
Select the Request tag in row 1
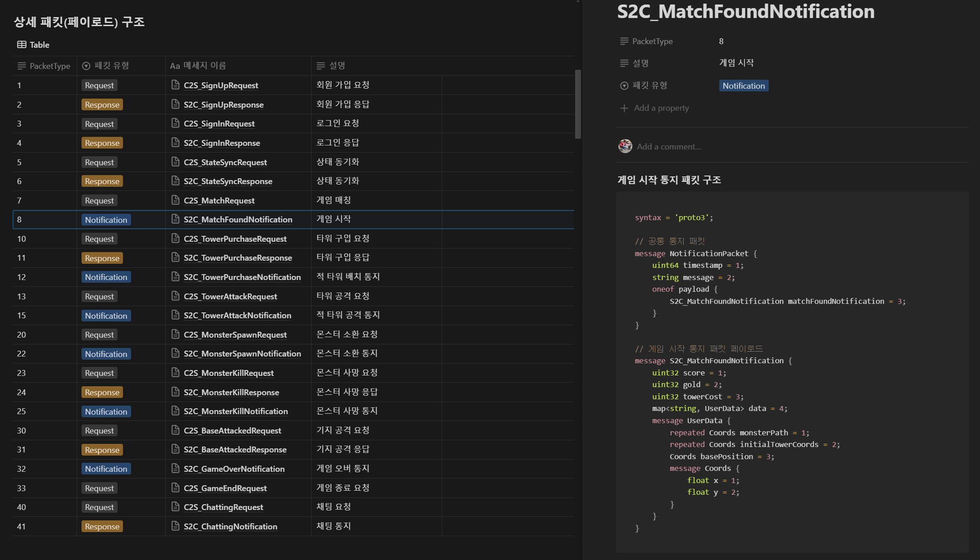99,85
